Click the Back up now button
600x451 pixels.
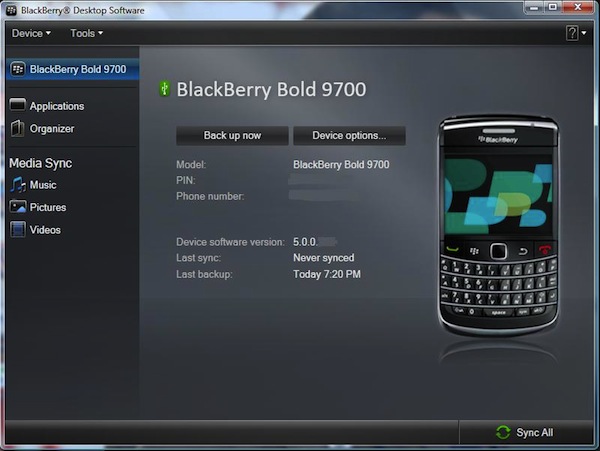232,135
